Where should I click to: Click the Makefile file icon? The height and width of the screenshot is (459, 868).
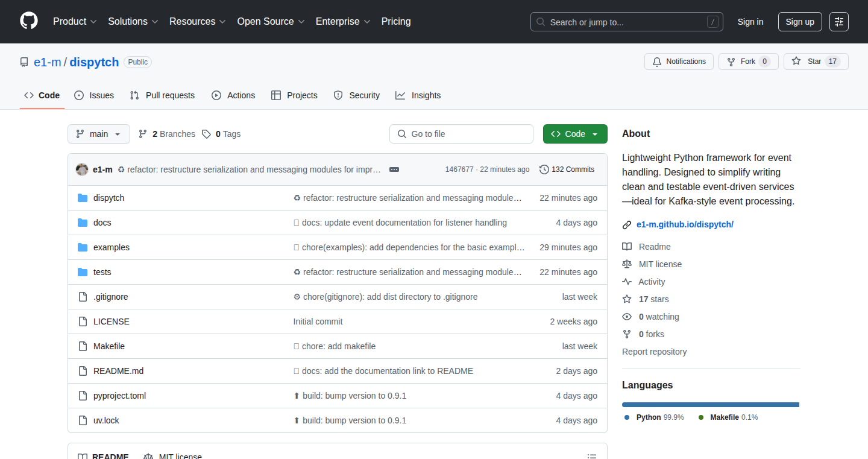coord(83,346)
